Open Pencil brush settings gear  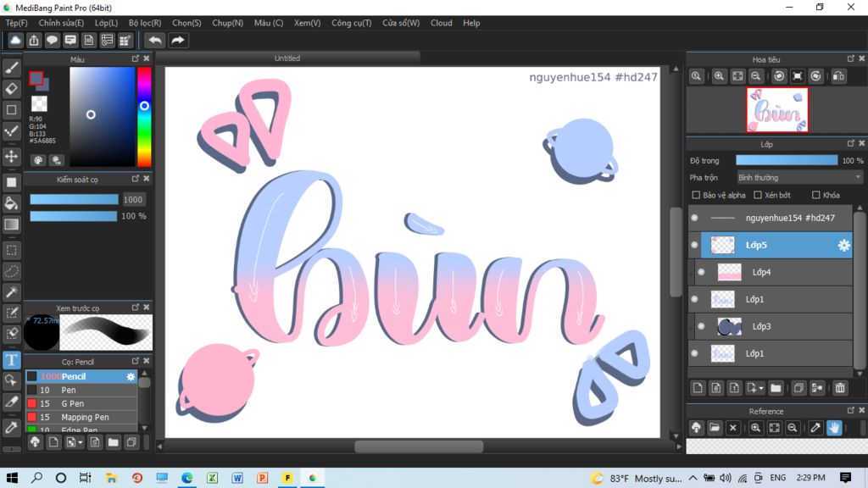131,376
